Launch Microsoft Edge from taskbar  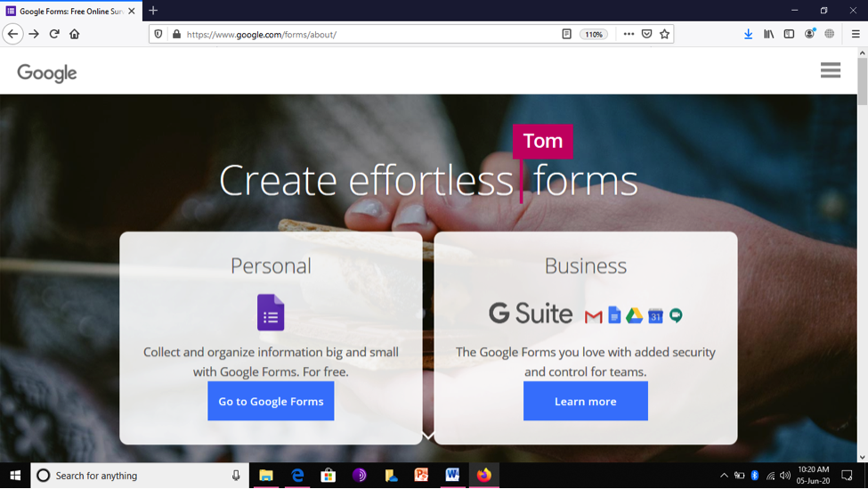coord(297,475)
